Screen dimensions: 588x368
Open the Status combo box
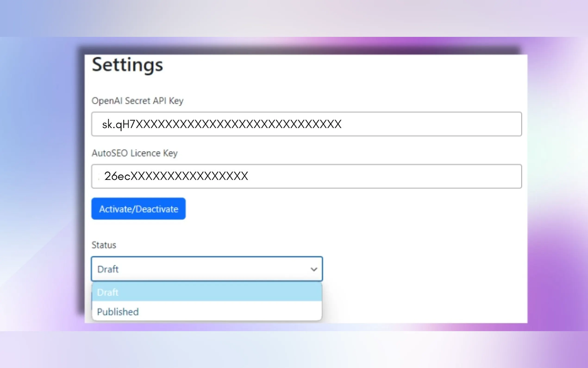point(207,269)
